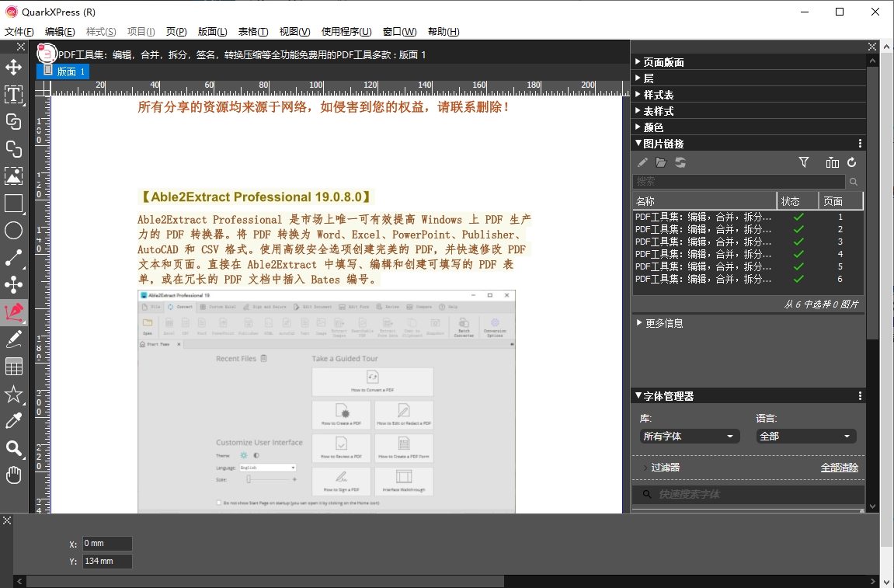Viewport: 894px width, 588px height.
Task: Open the 表格(T) menu
Action: click(253, 31)
